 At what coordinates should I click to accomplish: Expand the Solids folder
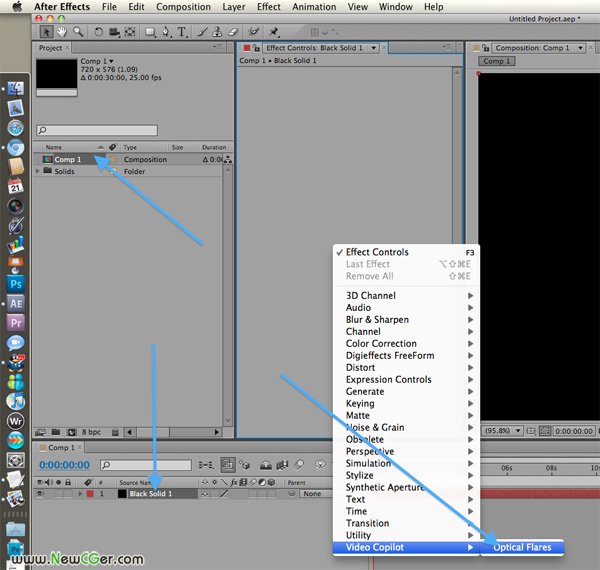[38, 171]
